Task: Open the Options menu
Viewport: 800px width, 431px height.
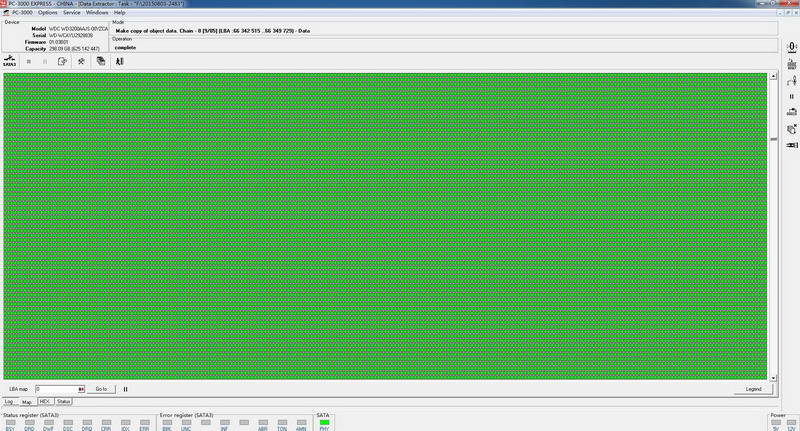Action: tap(47, 12)
